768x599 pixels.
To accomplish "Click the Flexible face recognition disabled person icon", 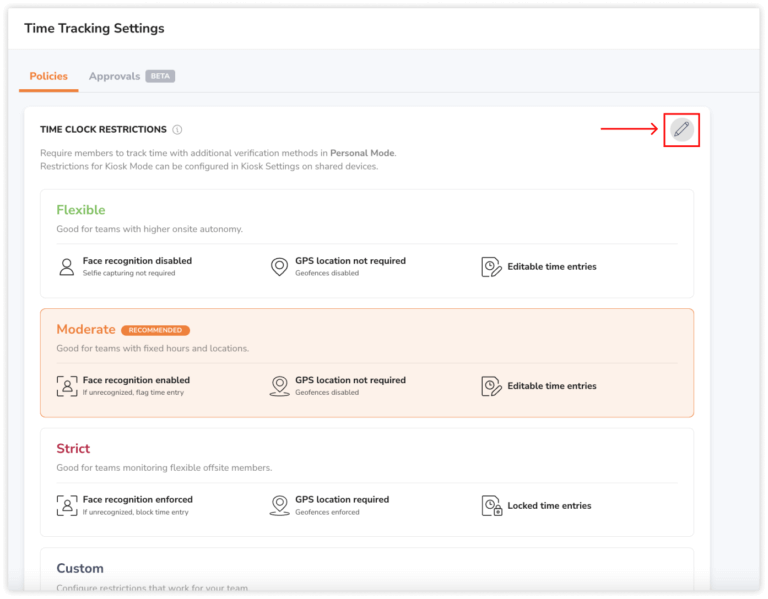I will [67, 267].
